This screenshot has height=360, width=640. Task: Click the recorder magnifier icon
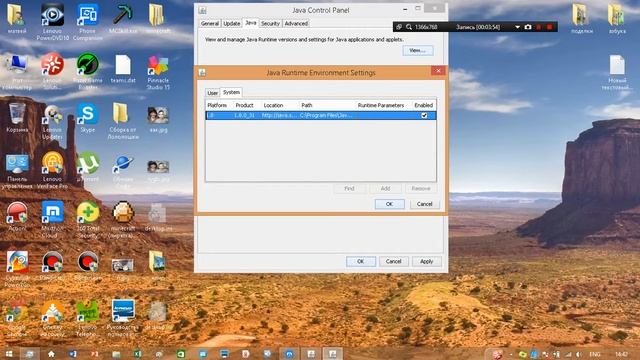click(409, 27)
